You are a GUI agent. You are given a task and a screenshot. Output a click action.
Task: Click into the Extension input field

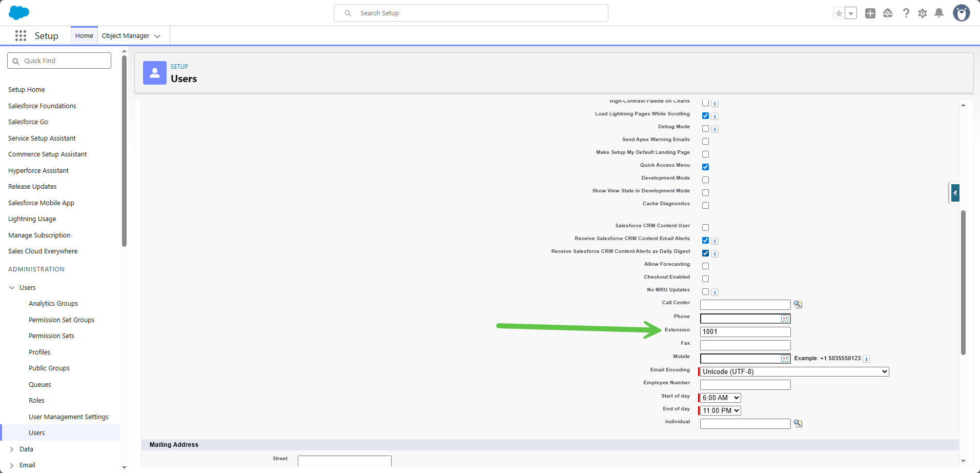pos(745,332)
